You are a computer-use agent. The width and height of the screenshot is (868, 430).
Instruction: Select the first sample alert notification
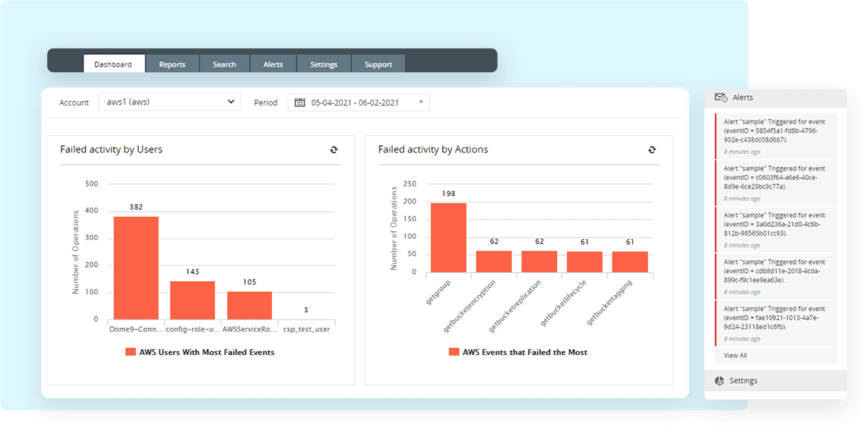pyautogui.click(x=776, y=135)
